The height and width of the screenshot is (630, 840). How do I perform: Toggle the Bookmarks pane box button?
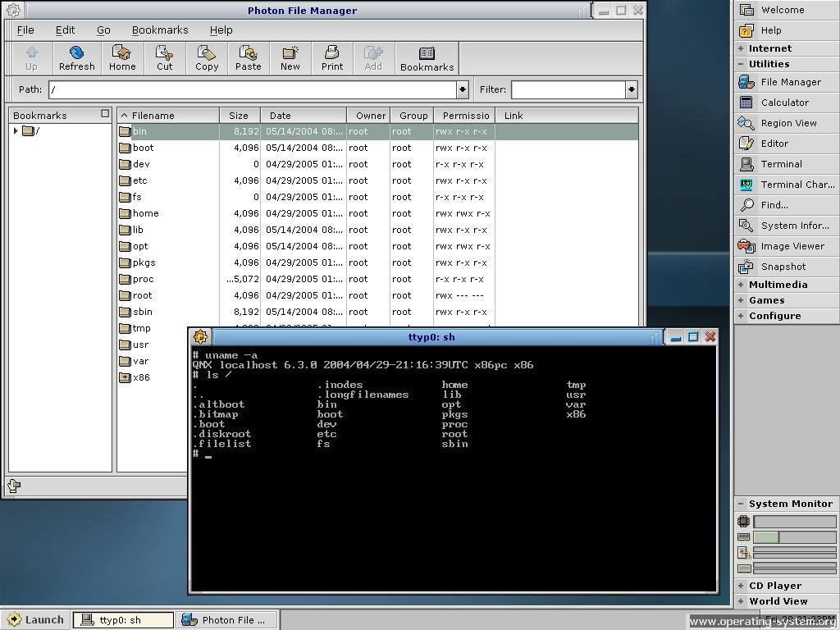coord(105,113)
